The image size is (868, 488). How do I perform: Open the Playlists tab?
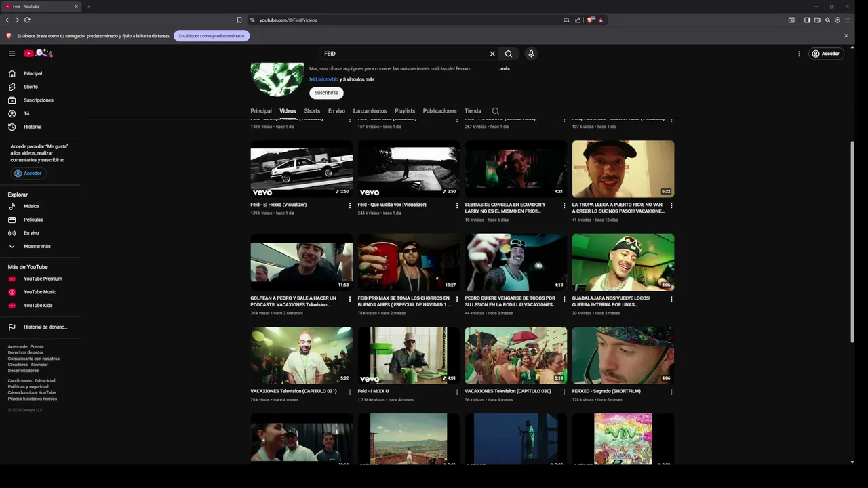click(x=405, y=111)
